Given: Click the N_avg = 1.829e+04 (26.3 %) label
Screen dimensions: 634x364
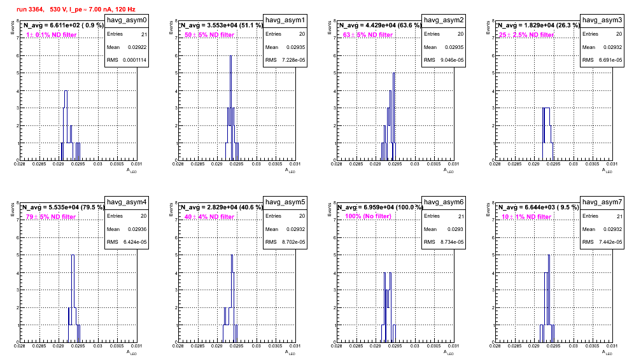Looking at the screenshot, I should [x=538, y=25].
